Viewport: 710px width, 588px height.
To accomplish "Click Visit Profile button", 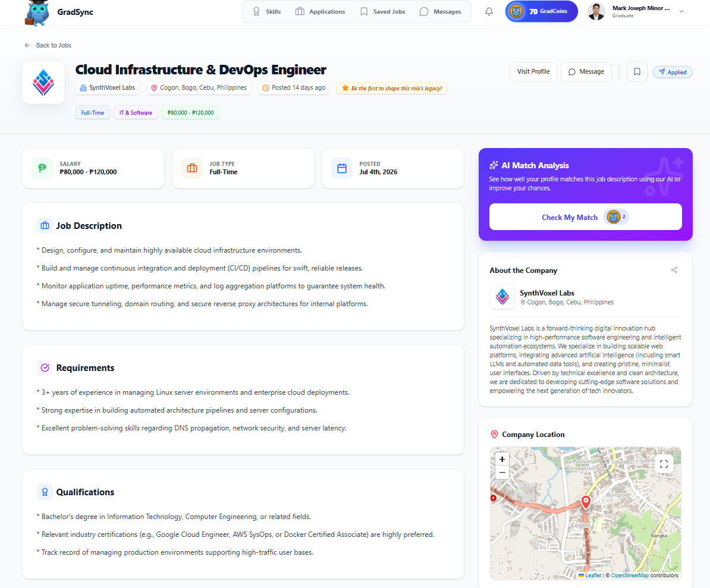I will point(533,72).
